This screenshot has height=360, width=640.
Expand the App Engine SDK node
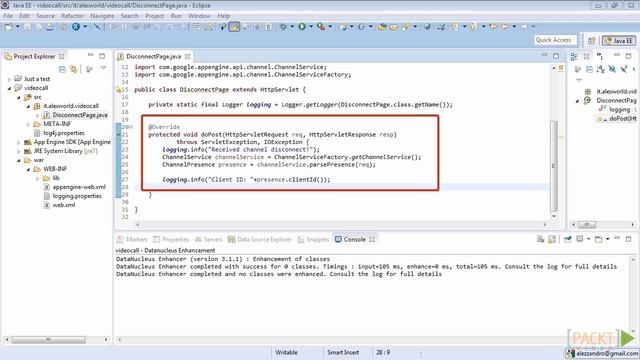19,142
